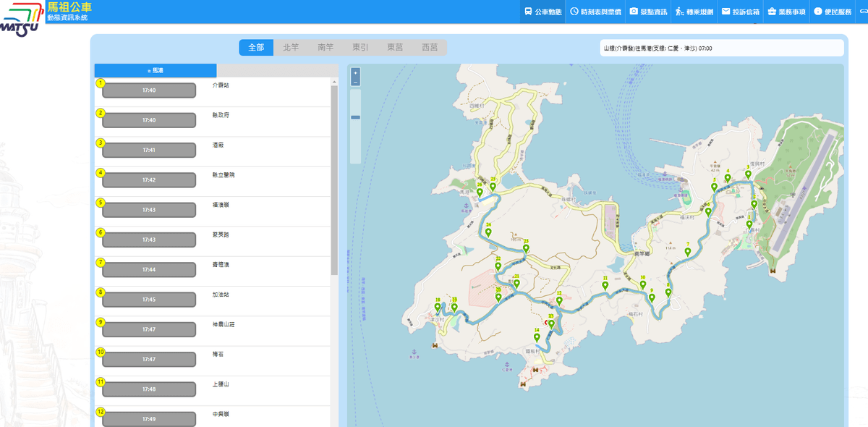Switch to the 馬港 direction tab
Viewport: 868px width, 427px height.
click(x=156, y=70)
